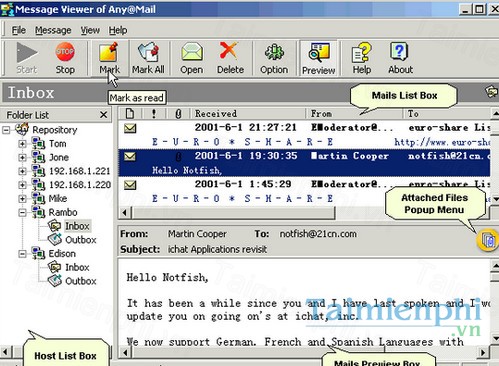Open the attached files popup button
This screenshot has width=499, height=366.
tap(487, 240)
